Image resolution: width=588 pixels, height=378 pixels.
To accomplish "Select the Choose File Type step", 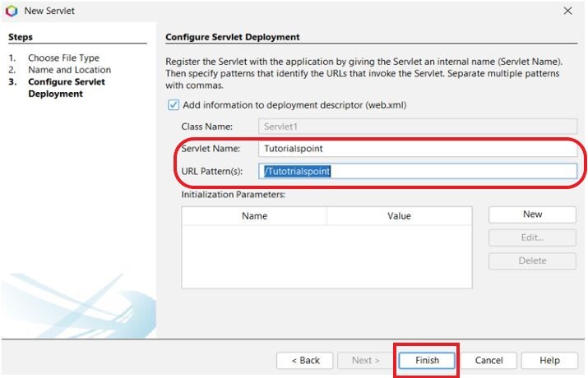I will coord(63,58).
